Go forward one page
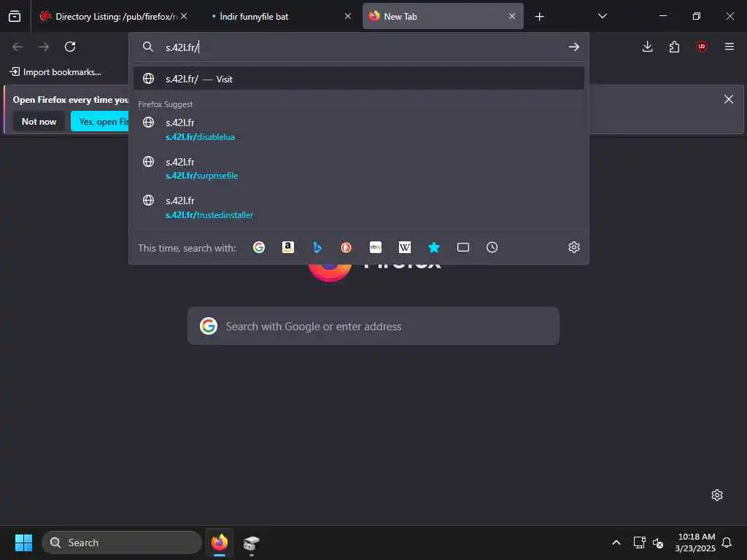The image size is (747, 560). [x=44, y=47]
